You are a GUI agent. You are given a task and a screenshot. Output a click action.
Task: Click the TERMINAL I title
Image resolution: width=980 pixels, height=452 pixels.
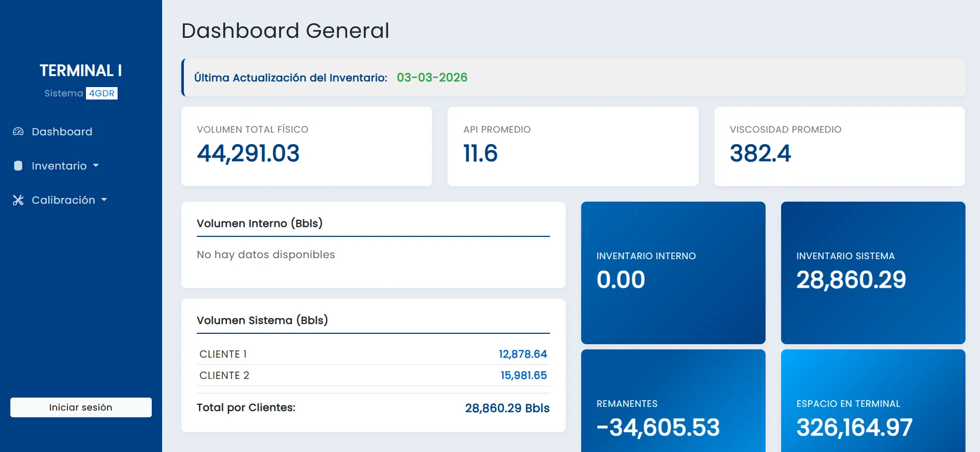81,70
